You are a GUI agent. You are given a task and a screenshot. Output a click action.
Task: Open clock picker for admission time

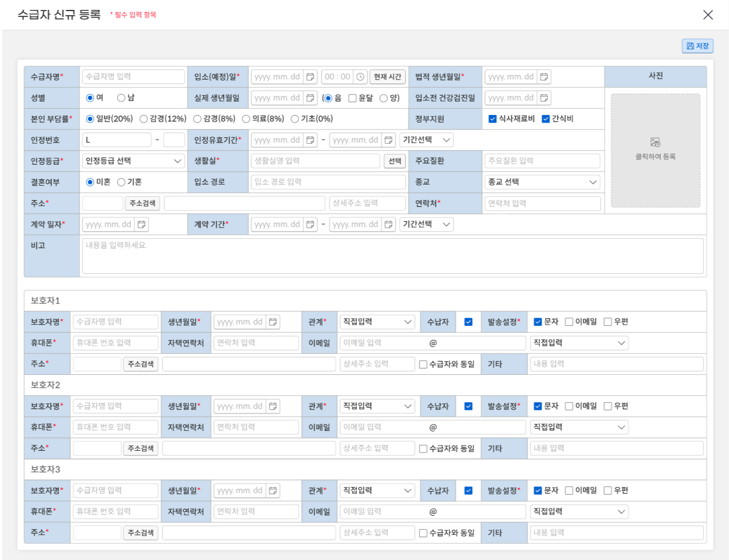(360, 76)
